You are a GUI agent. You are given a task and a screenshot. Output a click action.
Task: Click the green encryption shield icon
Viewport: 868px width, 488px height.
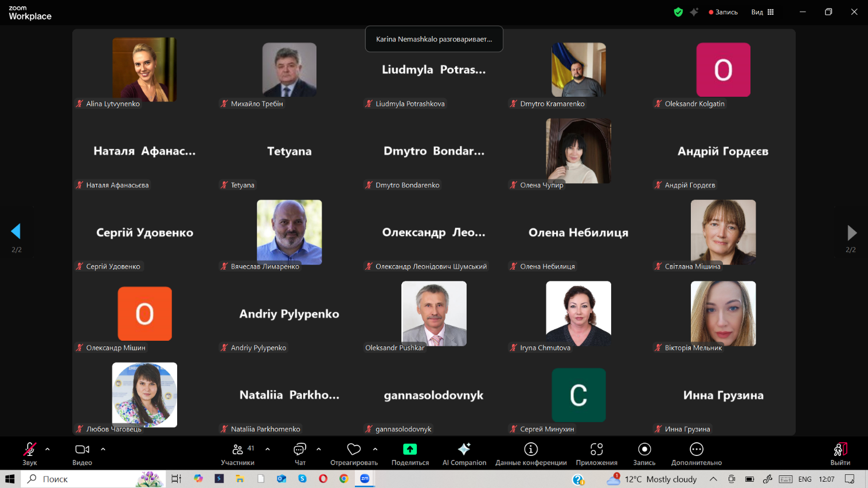click(x=678, y=12)
